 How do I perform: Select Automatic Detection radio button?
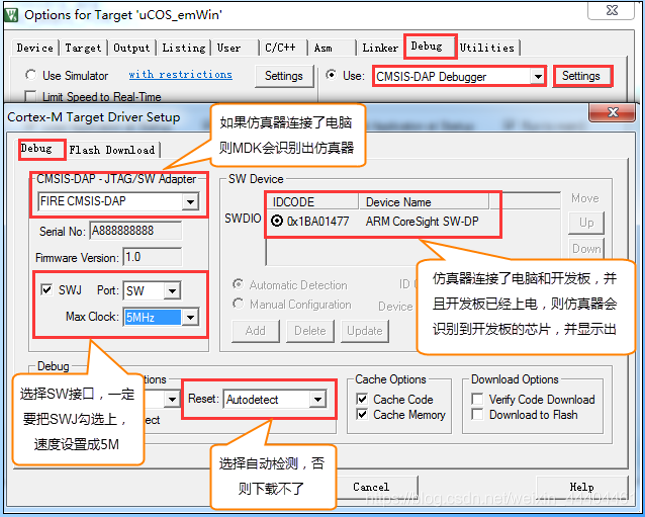pos(238,284)
